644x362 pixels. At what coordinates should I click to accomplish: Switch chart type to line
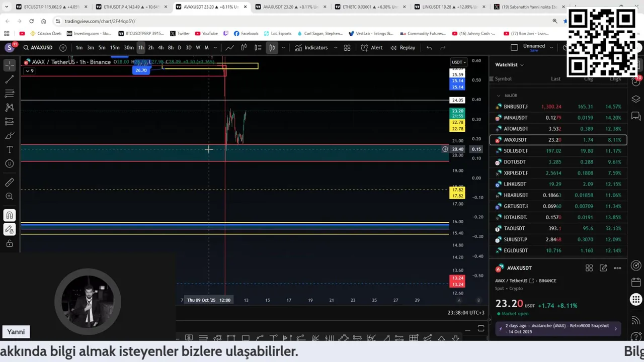tap(229, 48)
